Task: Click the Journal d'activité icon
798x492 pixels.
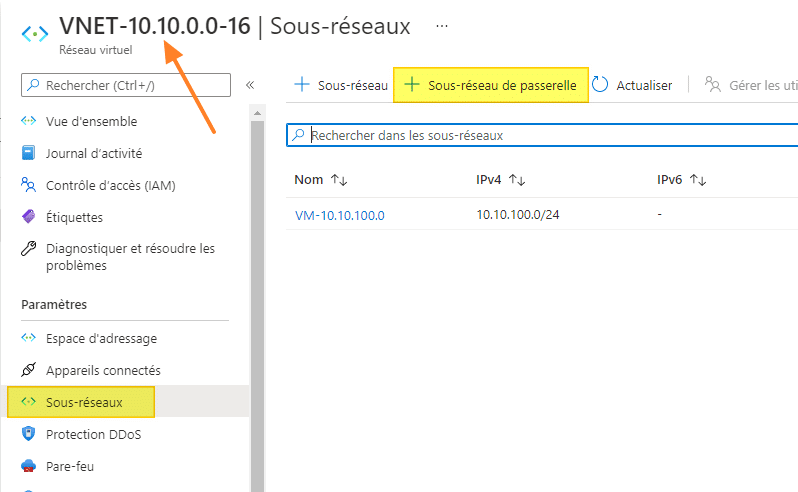Action: point(28,154)
